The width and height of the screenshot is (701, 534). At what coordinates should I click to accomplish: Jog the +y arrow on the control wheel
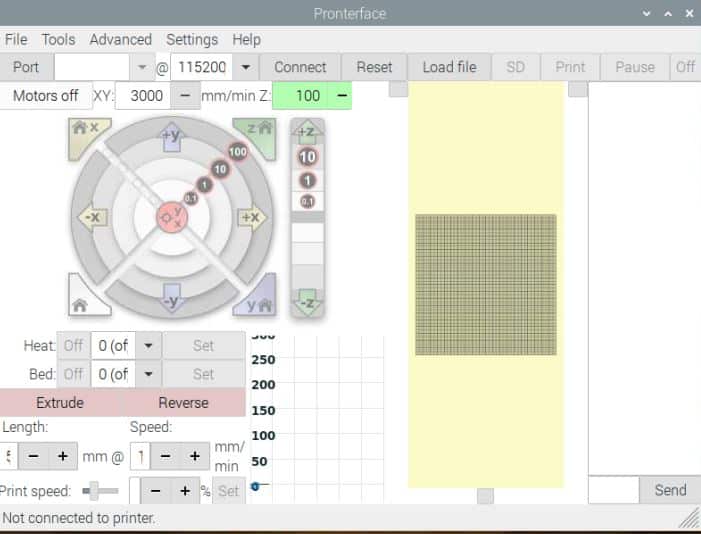(x=172, y=136)
